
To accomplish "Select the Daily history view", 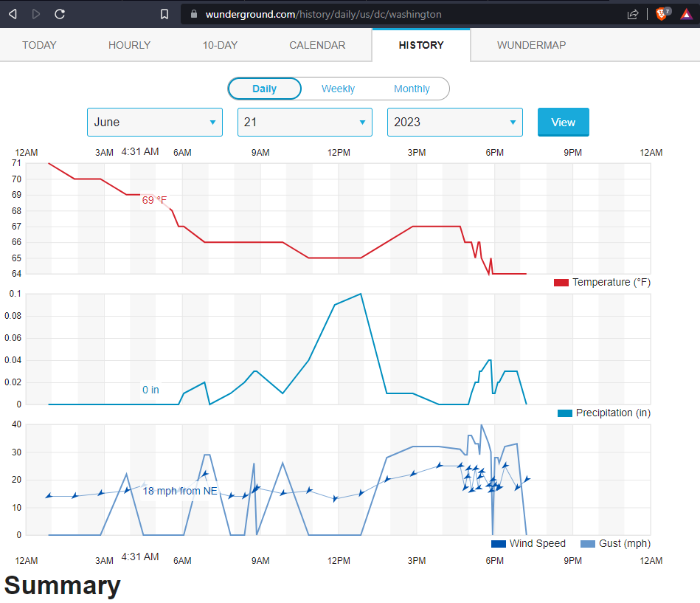I will coord(265,89).
